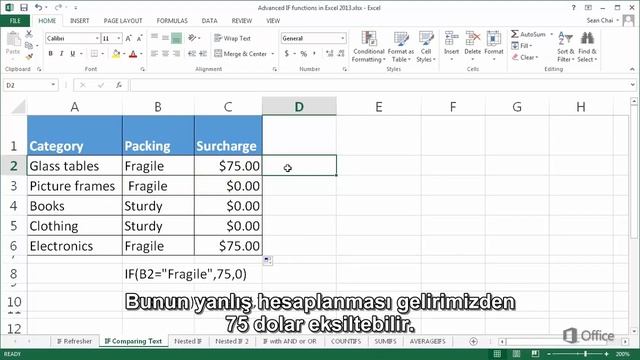Open the Borders dropdown

pyautogui.click(x=102, y=53)
